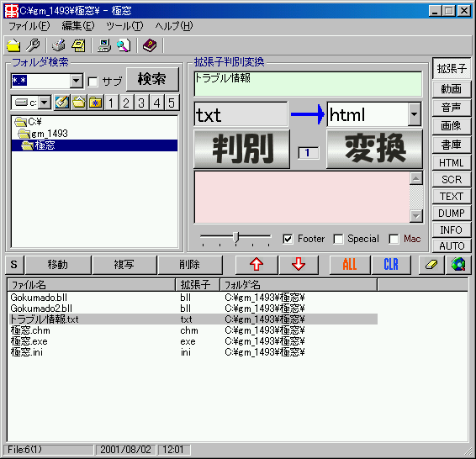
Task: Click the folder edit icon beside drive selector
Action: (x=62, y=103)
